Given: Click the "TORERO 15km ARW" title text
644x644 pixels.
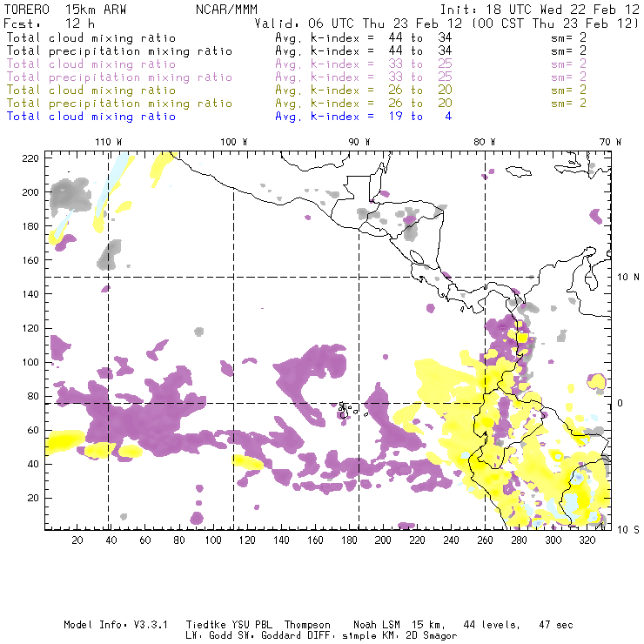Looking at the screenshot, I should pos(65,9).
